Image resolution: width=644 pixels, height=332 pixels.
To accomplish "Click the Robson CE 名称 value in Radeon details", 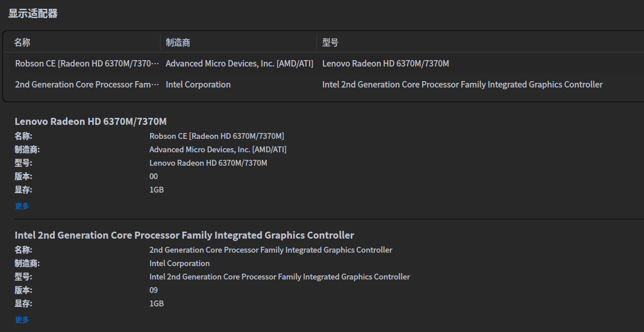I will [x=217, y=136].
